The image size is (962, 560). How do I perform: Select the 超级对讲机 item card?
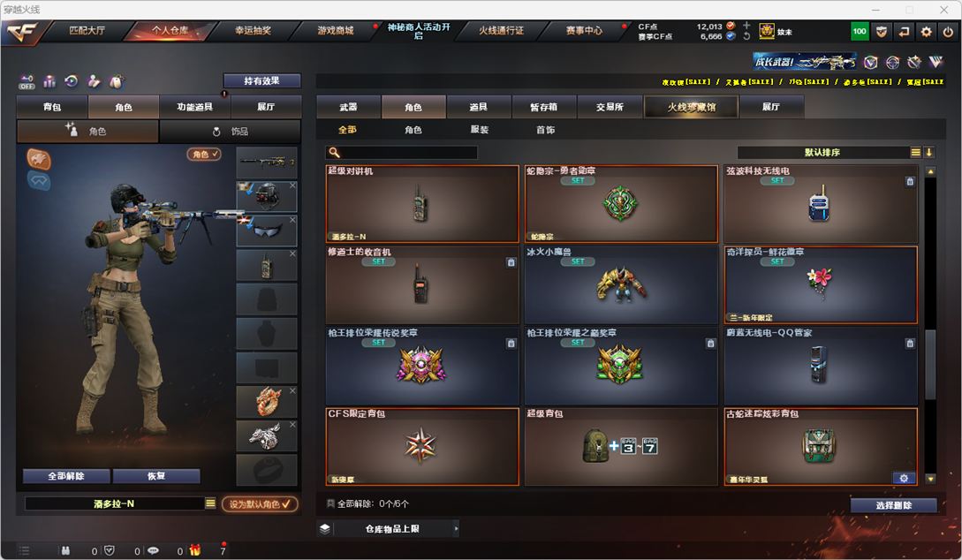coord(422,204)
